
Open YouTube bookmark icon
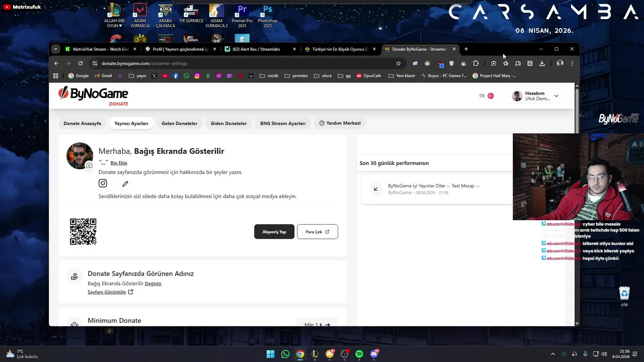tap(165, 76)
